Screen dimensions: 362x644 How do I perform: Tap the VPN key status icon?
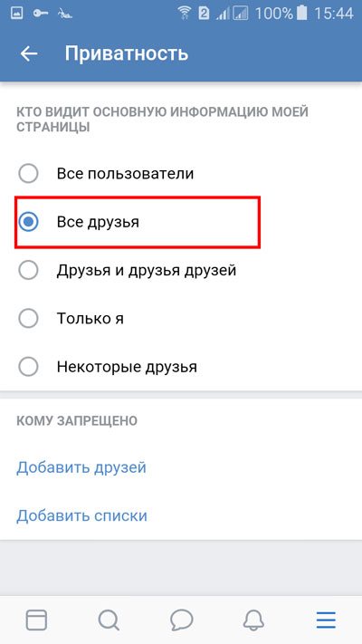41,14
